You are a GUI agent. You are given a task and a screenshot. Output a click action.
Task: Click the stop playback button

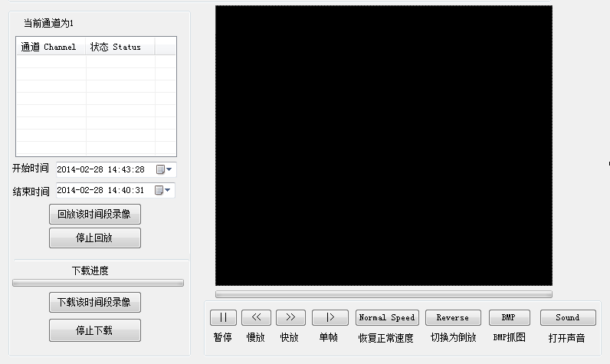(95, 238)
